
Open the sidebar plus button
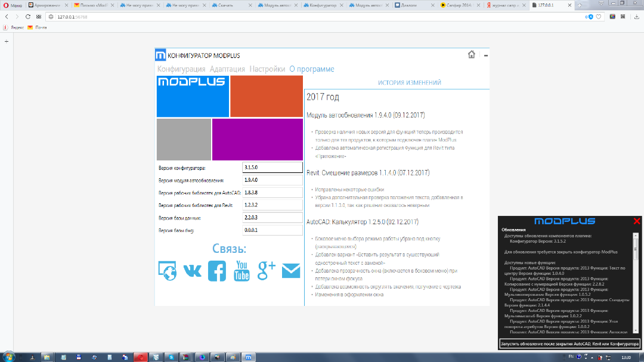[x=6, y=42]
